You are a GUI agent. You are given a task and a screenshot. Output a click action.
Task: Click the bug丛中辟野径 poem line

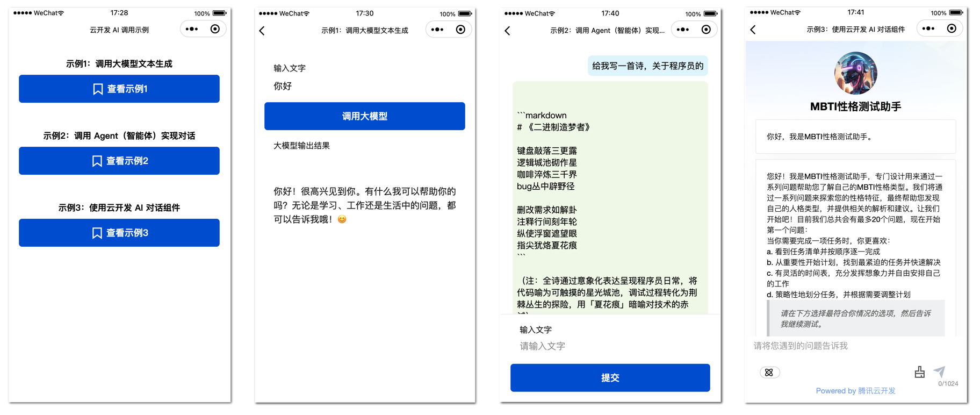pos(545,187)
